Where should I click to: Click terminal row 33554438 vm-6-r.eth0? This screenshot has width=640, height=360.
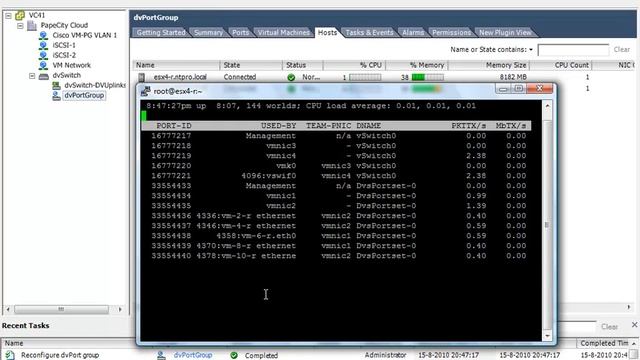338,236
